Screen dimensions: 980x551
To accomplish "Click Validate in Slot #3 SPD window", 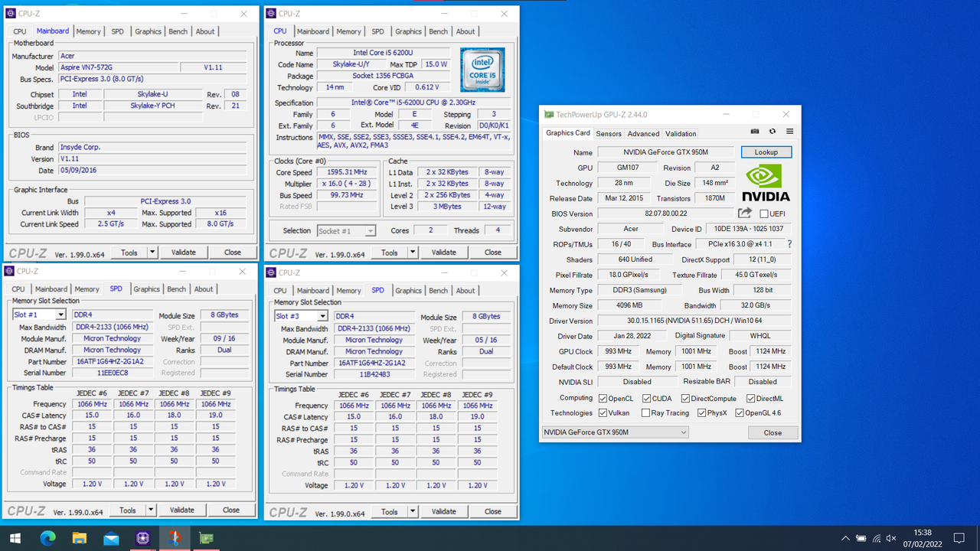I will pos(443,511).
